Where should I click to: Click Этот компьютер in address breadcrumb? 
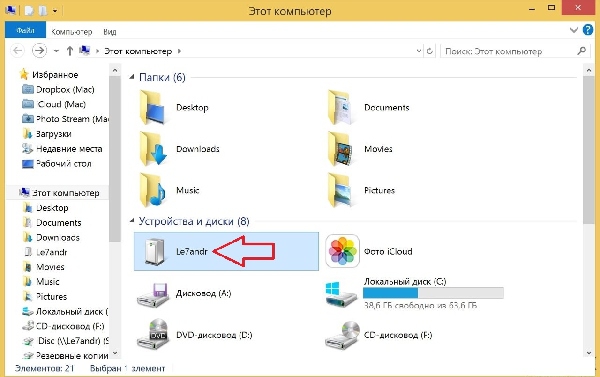point(138,51)
